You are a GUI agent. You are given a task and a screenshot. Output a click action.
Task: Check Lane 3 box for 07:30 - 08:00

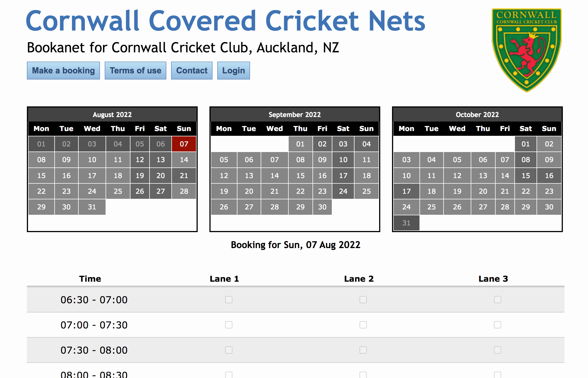tap(497, 350)
